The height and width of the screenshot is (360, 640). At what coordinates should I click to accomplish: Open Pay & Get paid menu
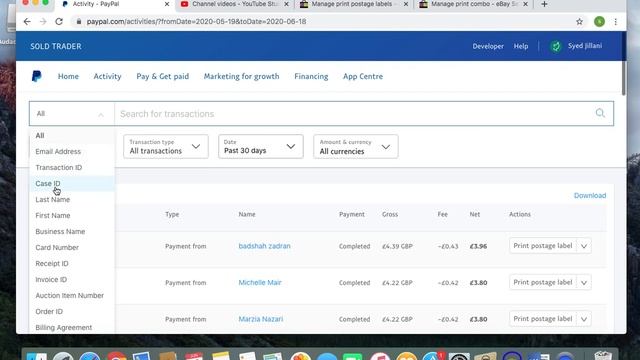[162, 76]
